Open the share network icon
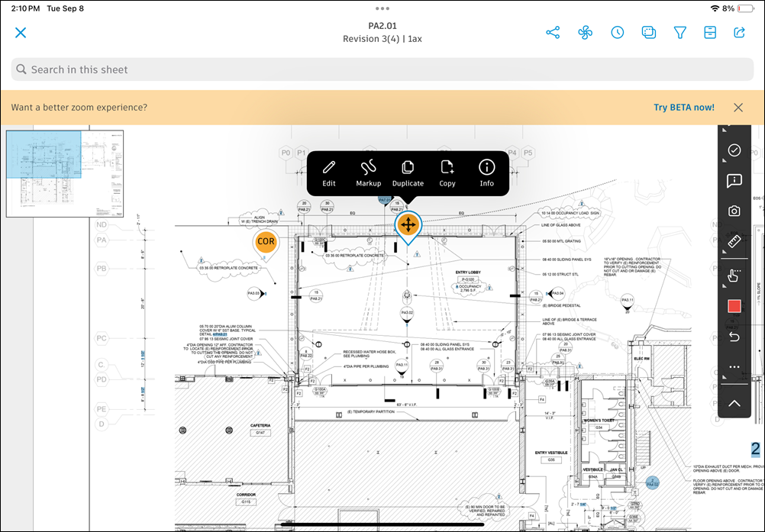 tap(553, 33)
